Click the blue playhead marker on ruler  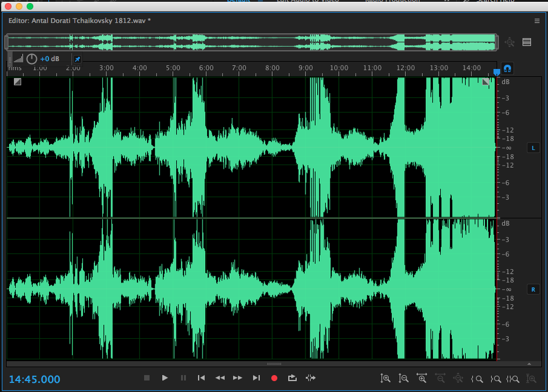pos(497,73)
